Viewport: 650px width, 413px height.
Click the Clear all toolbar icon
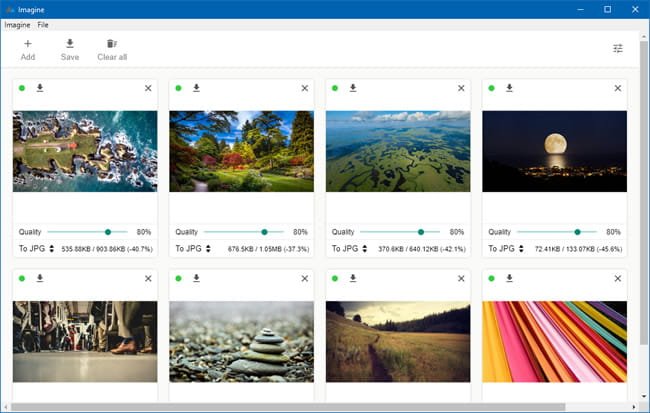point(112,44)
